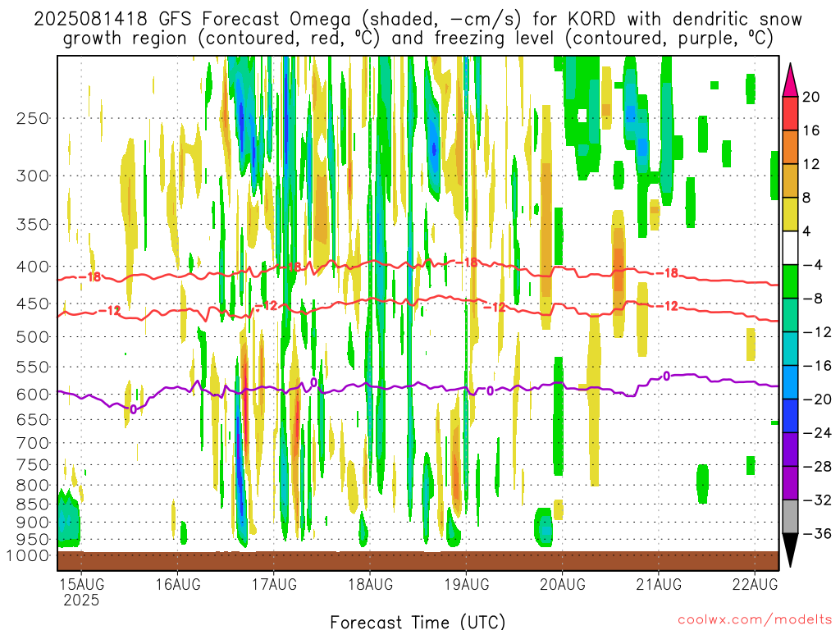840x630 pixels.
Task: Select the teal-green colorbar swatch between -12 and -8
Action: click(x=790, y=315)
